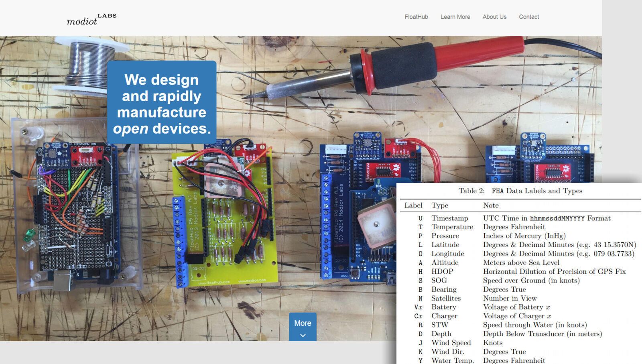
Task: Select the Contact link in header
Action: (x=528, y=17)
